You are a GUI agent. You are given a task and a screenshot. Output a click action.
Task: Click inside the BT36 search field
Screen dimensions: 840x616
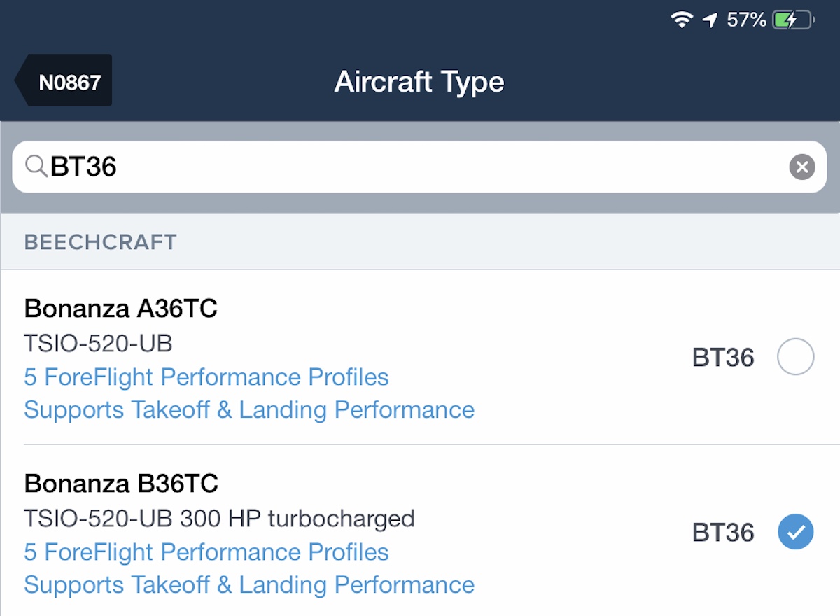(419, 167)
